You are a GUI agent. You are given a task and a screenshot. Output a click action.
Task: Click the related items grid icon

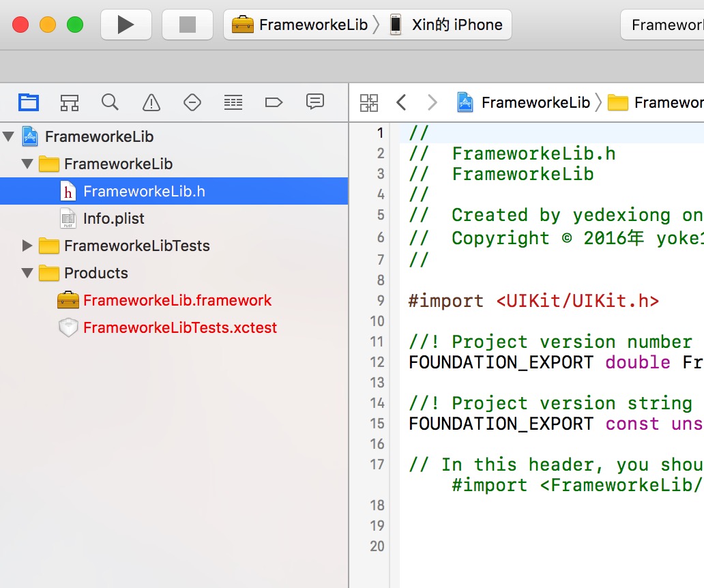coord(369,102)
